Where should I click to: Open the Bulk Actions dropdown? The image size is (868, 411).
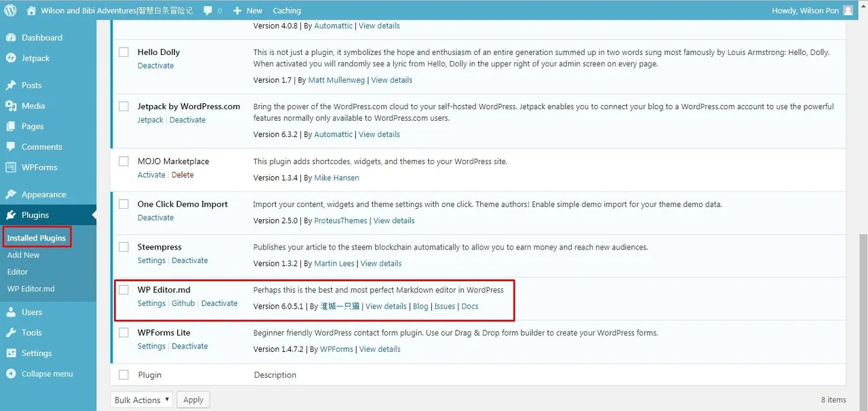(x=142, y=399)
